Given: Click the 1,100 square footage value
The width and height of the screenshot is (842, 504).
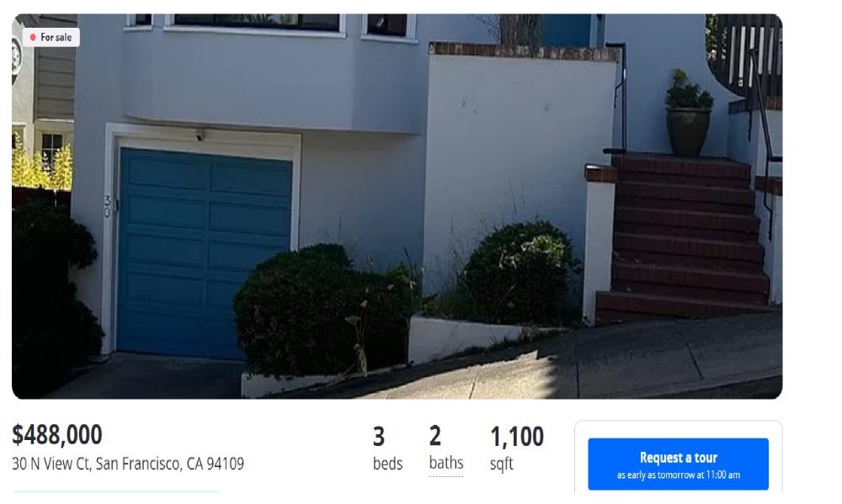Looking at the screenshot, I should click(x=517, y=437).
